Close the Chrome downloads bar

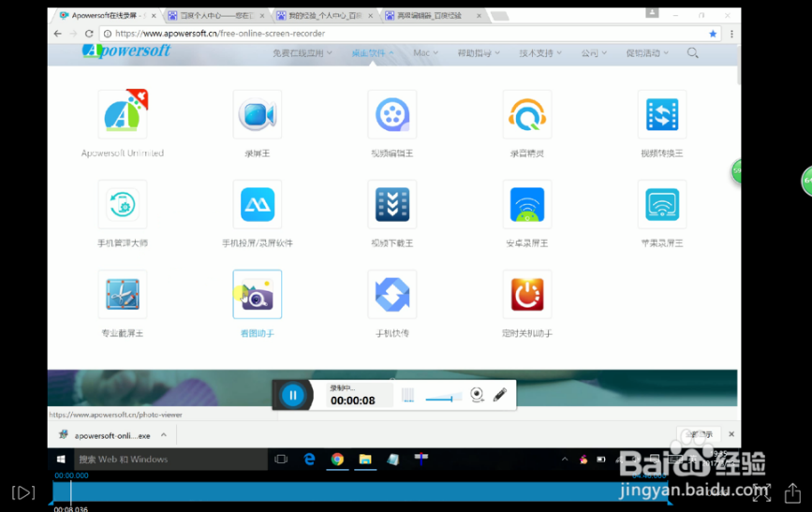click(x=731, y=433)
